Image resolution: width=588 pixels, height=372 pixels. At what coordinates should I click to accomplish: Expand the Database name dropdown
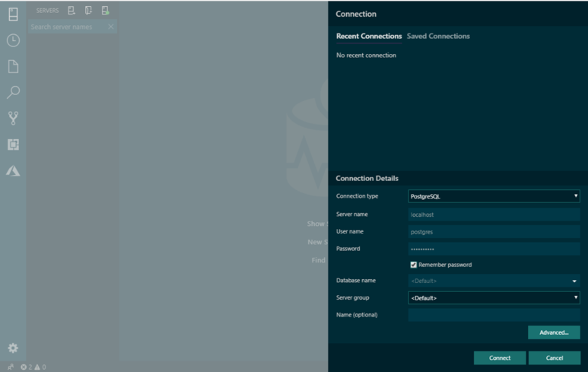pos(574,281)
